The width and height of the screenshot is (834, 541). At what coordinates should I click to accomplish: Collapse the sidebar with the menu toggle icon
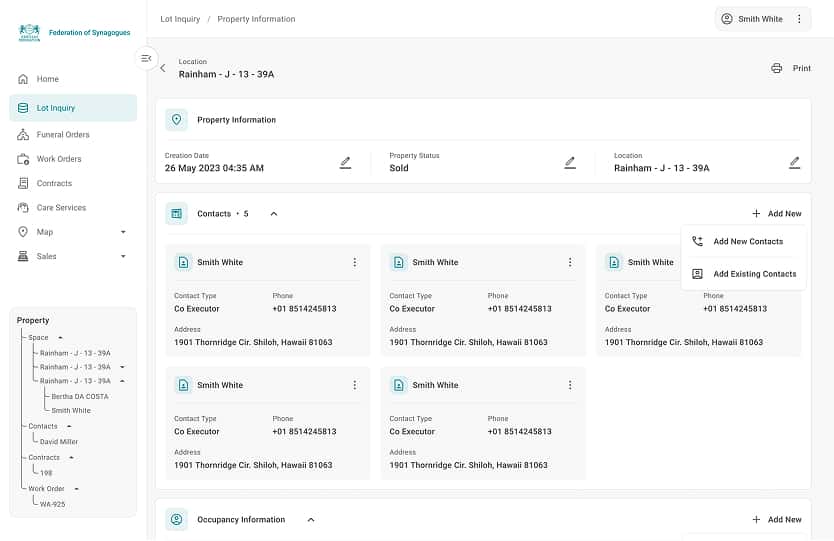click(146, 59)
